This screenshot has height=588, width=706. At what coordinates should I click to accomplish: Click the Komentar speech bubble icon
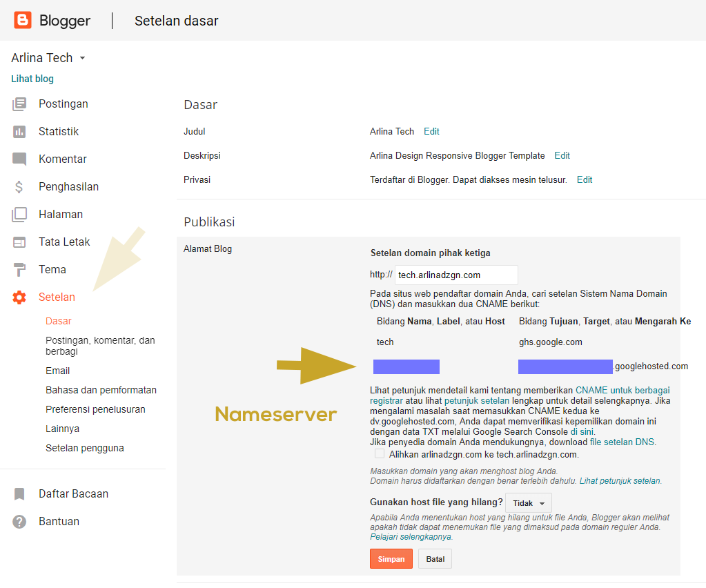[19, 159]
